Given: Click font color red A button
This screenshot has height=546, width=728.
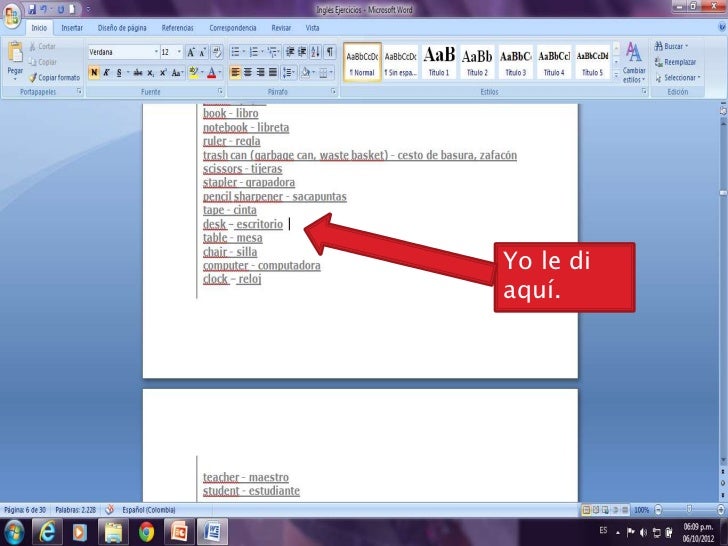Looking at the screenshot, I should [212, 73].
